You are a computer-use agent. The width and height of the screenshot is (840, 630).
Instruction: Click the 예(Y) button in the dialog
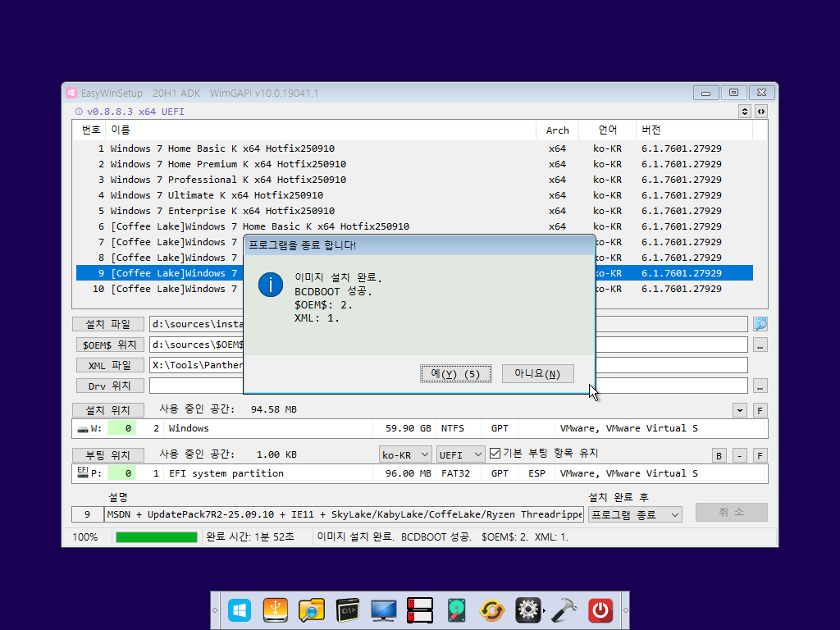point(456,373)
